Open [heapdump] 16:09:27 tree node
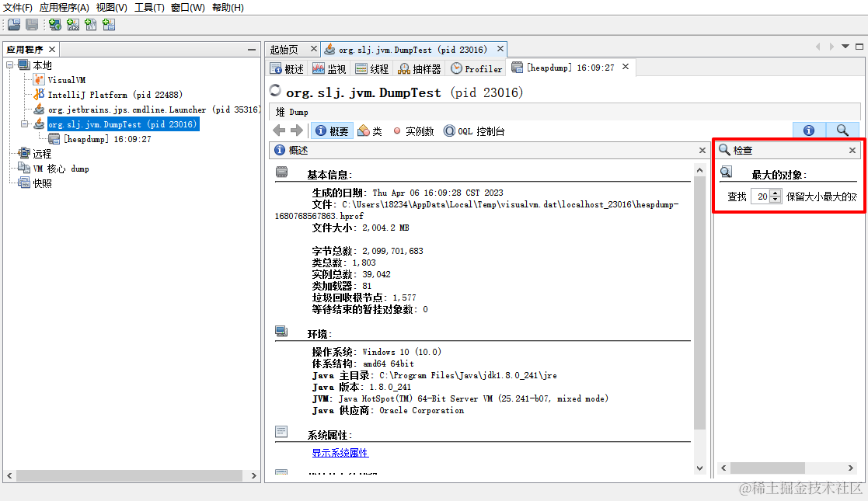868x501 pixels. click(x=106, y=139)
